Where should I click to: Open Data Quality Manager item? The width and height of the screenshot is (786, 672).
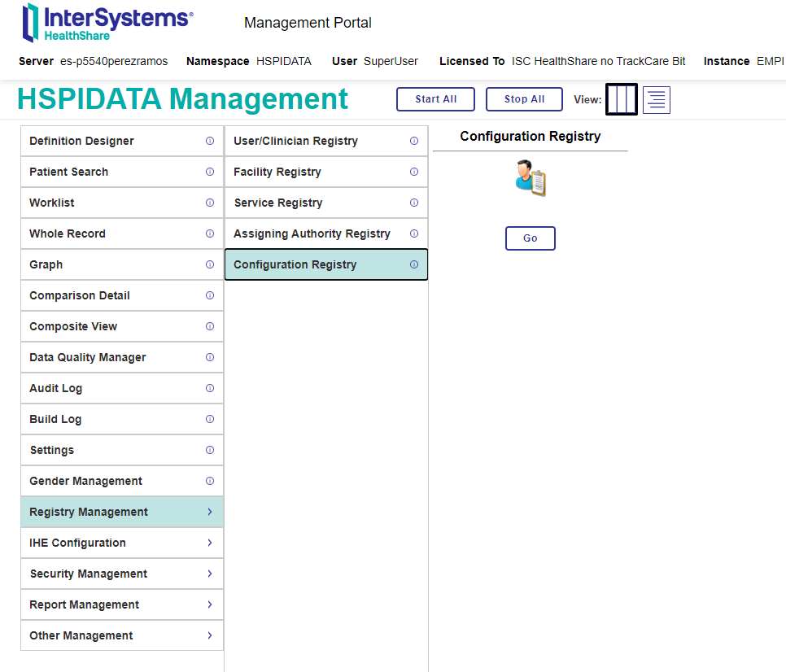pos(88,357)
